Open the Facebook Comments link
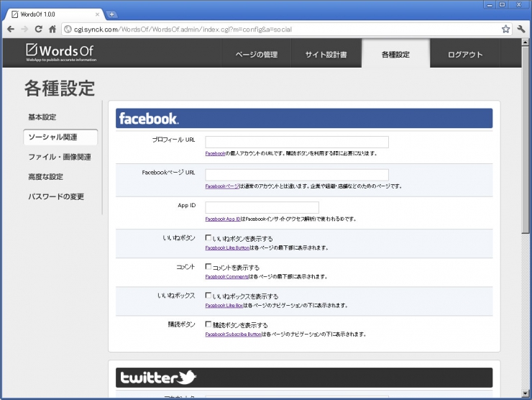 (227, 277)
